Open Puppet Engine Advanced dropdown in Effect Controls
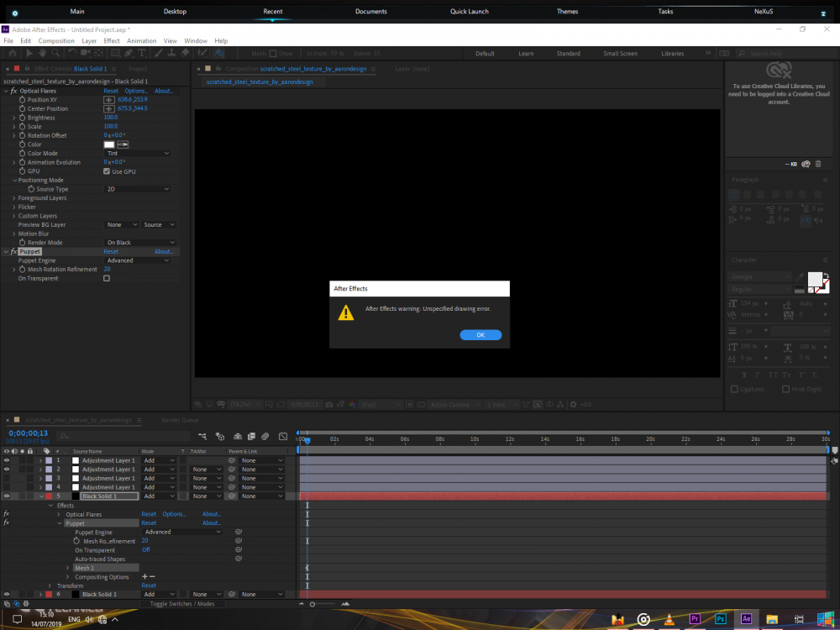 [138, 260]
